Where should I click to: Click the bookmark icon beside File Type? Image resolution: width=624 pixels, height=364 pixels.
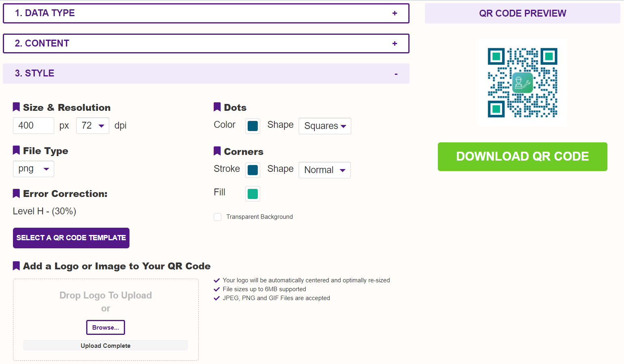point(16,150)
